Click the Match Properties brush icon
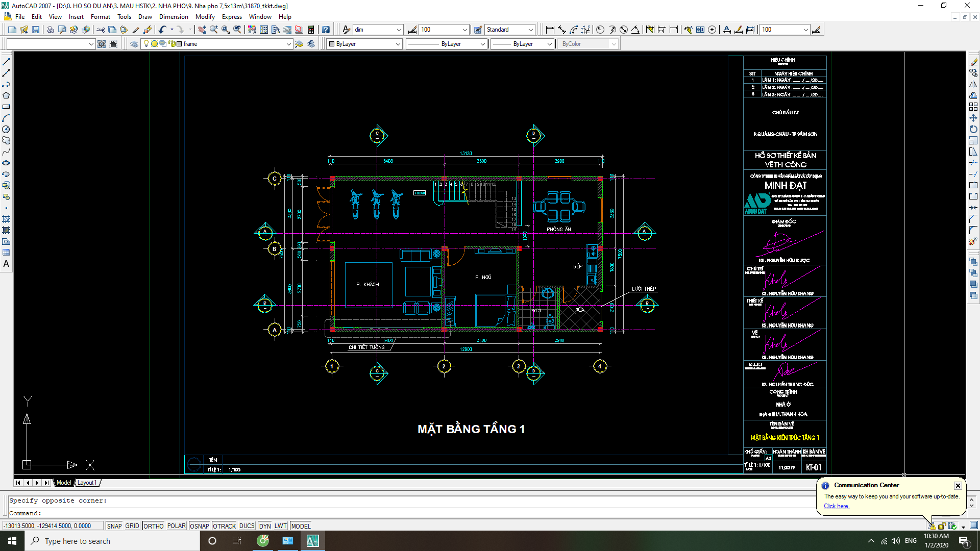Screen dimensions: 980x551 tap(136, 30)
